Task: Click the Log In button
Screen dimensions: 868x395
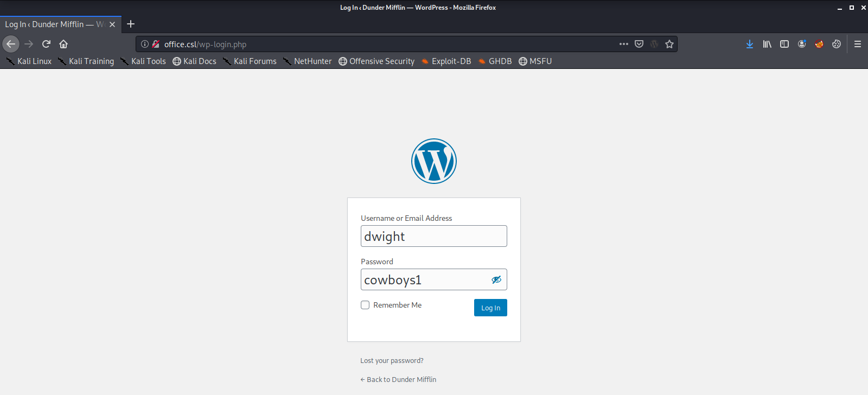Action: (x=490, y=308)
